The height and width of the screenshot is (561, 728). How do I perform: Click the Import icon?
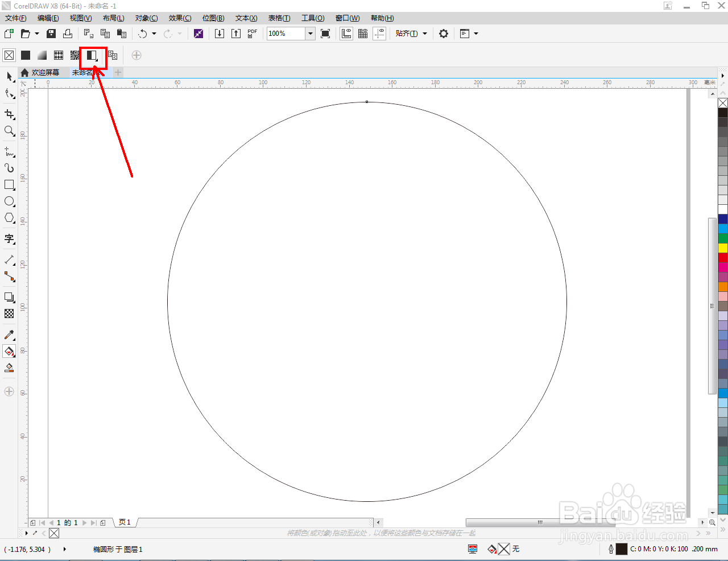click(219, 34)
